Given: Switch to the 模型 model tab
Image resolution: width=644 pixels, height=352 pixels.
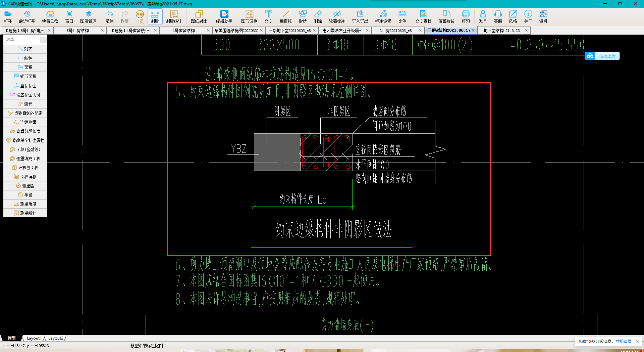Looking at the screenshot, I should (12, 338).
